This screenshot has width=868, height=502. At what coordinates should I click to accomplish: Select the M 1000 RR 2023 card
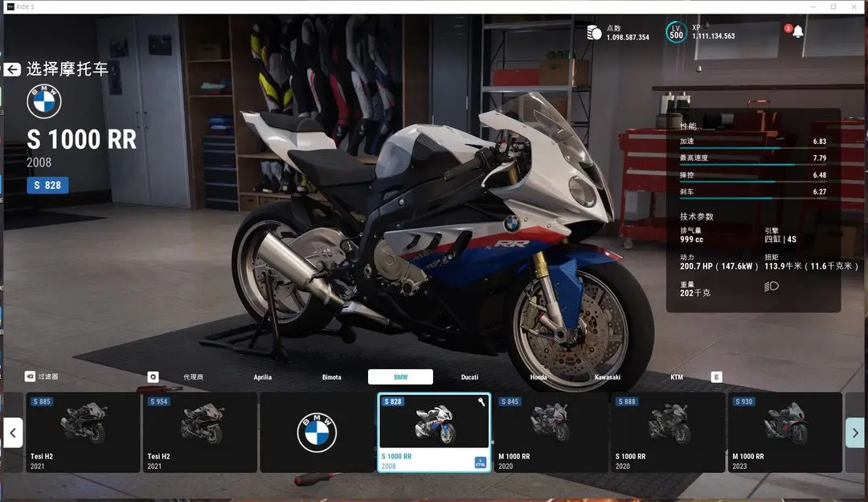(785, 432)
